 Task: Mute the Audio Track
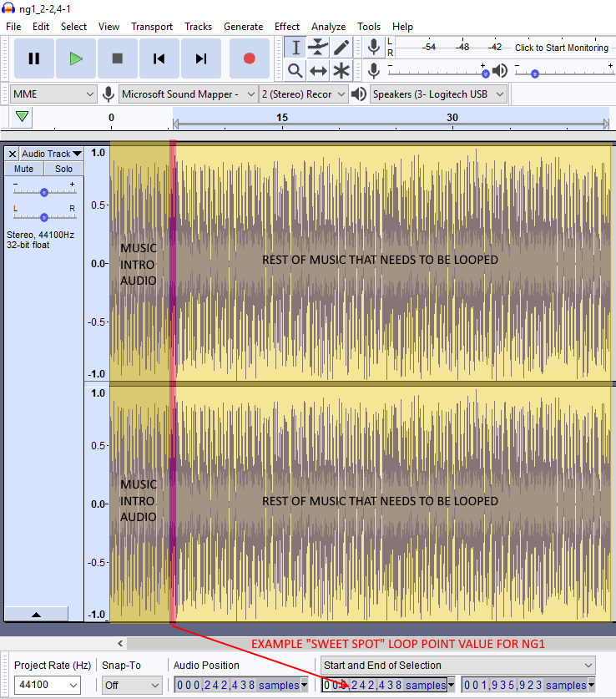[23, 169]
